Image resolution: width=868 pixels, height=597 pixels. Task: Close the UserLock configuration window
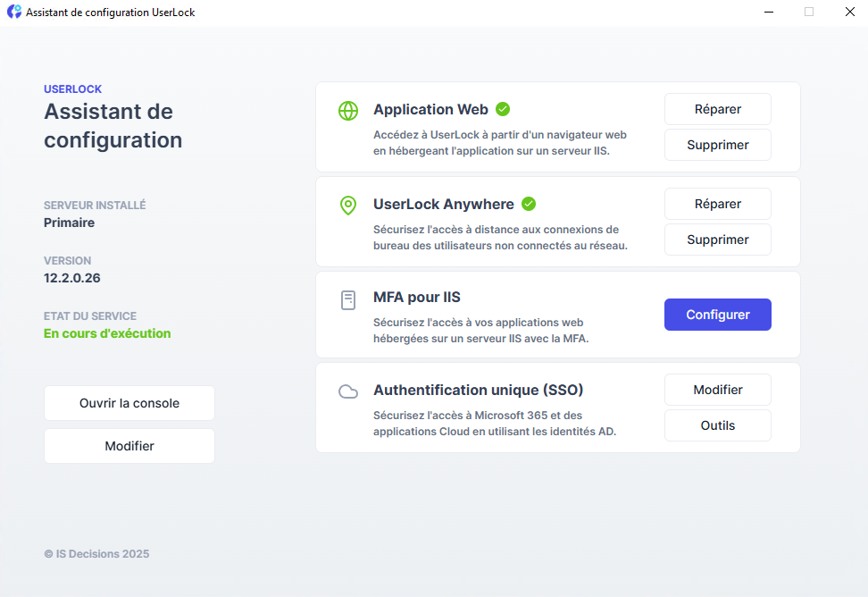coord(850,12)
